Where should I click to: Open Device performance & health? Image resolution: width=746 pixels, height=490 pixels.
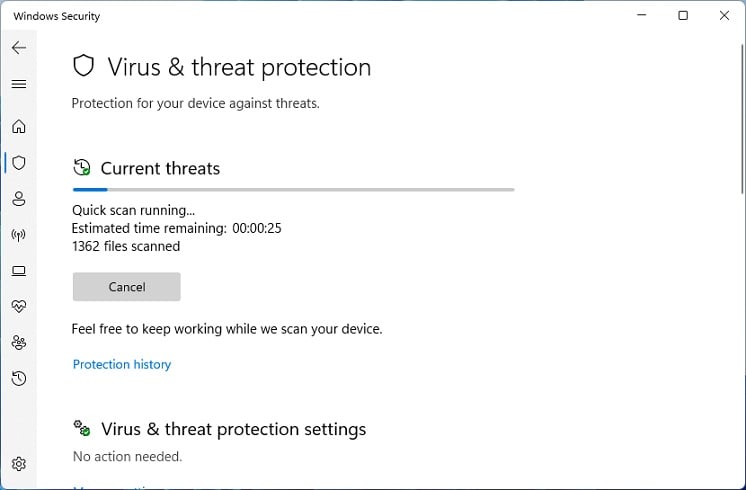click(19, 306)
